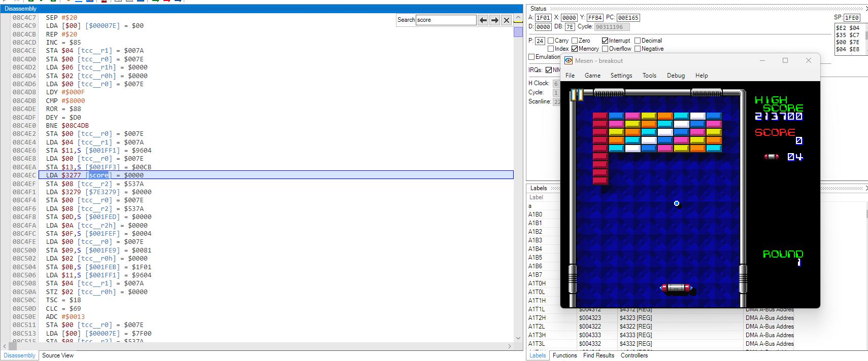Maximize the Mesen breakout window
The image size is (868, 361).
coord(785,61)
